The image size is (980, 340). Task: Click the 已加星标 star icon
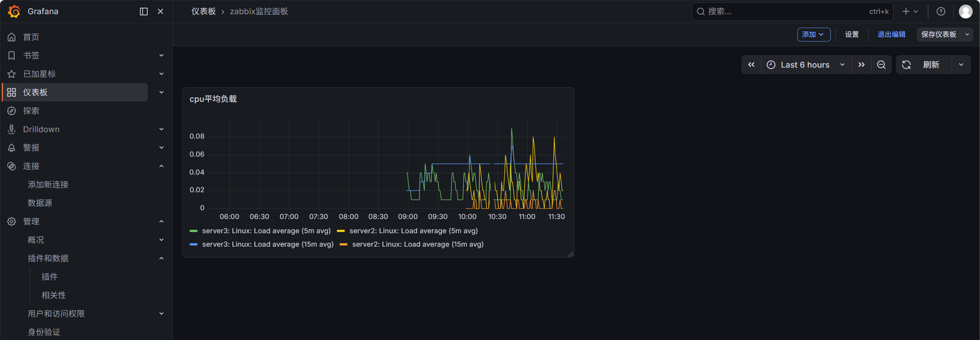12,74
